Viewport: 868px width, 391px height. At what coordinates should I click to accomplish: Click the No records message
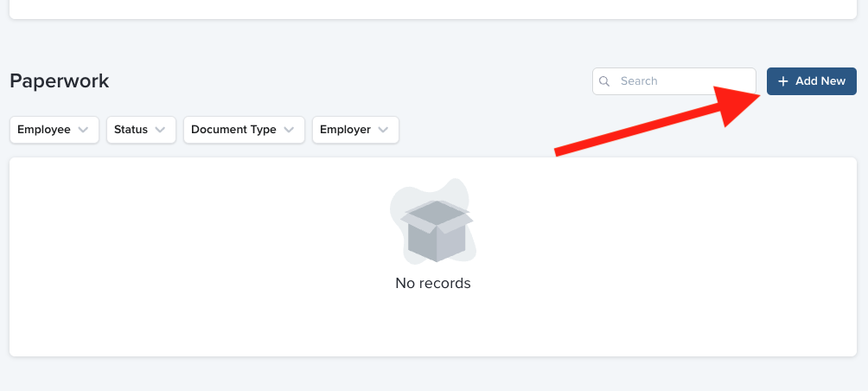tap(433, 283)
